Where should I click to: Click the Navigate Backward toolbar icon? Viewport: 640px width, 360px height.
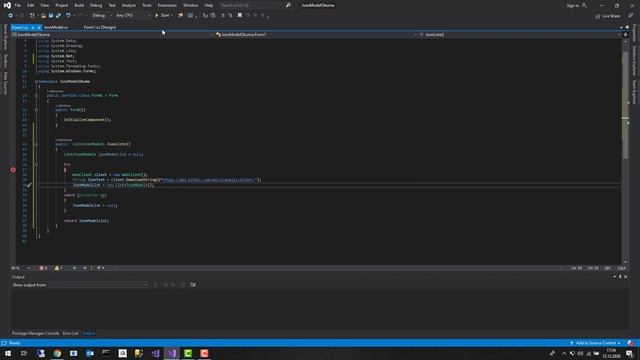11,16
